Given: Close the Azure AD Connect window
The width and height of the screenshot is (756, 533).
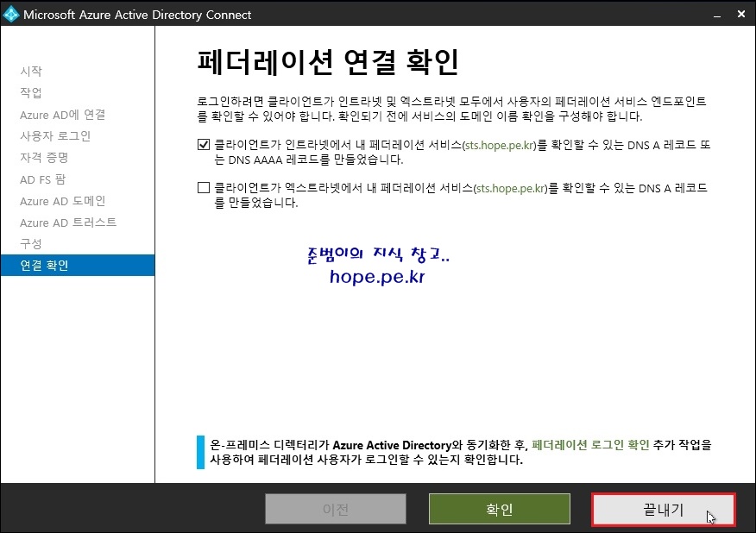Looking at the screenshot, I should click(x=741, y=14).
